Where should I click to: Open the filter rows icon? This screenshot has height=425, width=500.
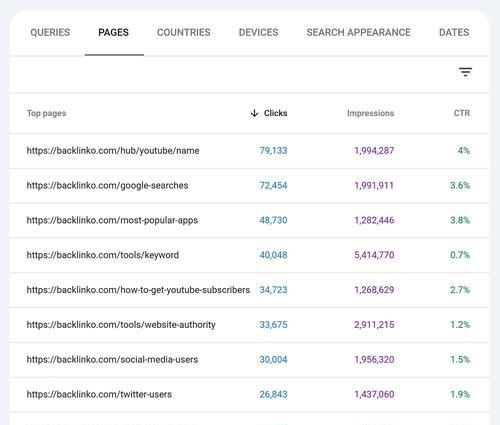pos(465,72)
